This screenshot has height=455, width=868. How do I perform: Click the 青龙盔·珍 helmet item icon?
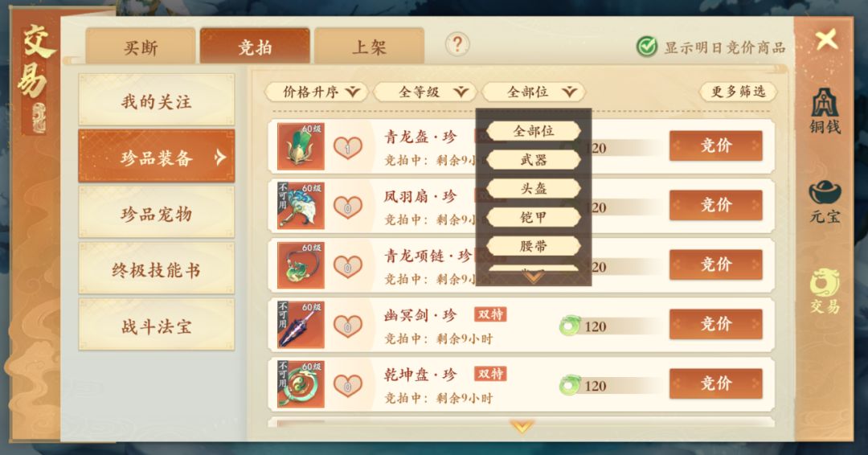point(301,146)
